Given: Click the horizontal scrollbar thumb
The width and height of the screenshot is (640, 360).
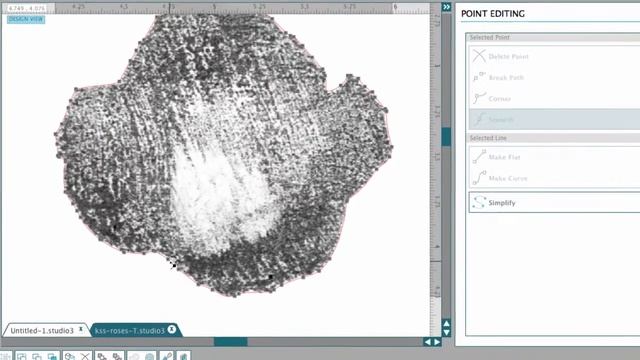Looking at the screenshot, I should point(231,342).
